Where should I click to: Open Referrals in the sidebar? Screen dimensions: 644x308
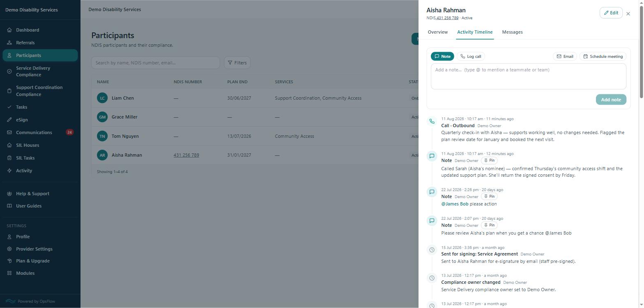[x=40, y=43]
